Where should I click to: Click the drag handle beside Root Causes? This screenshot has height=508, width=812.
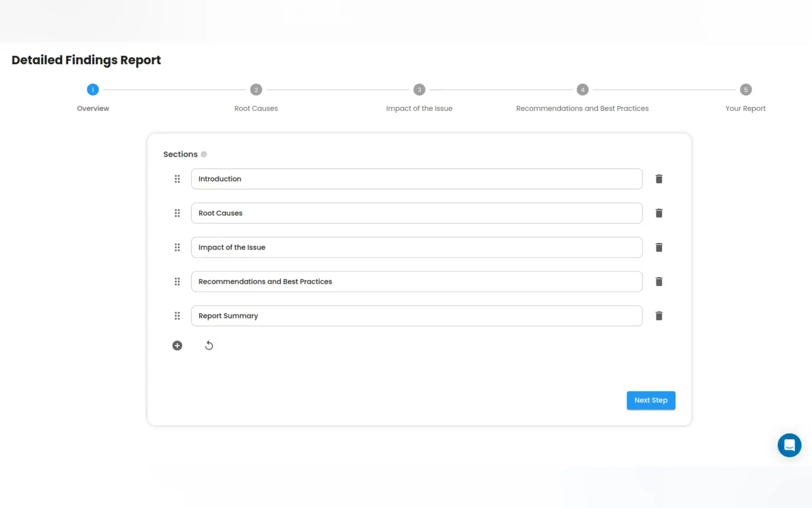point(177,213)
